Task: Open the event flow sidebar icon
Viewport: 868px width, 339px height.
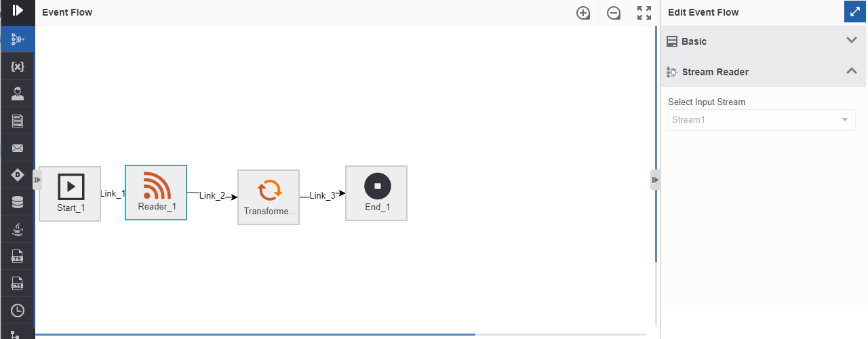Action: pyautogui.click(x=18, y=40)
